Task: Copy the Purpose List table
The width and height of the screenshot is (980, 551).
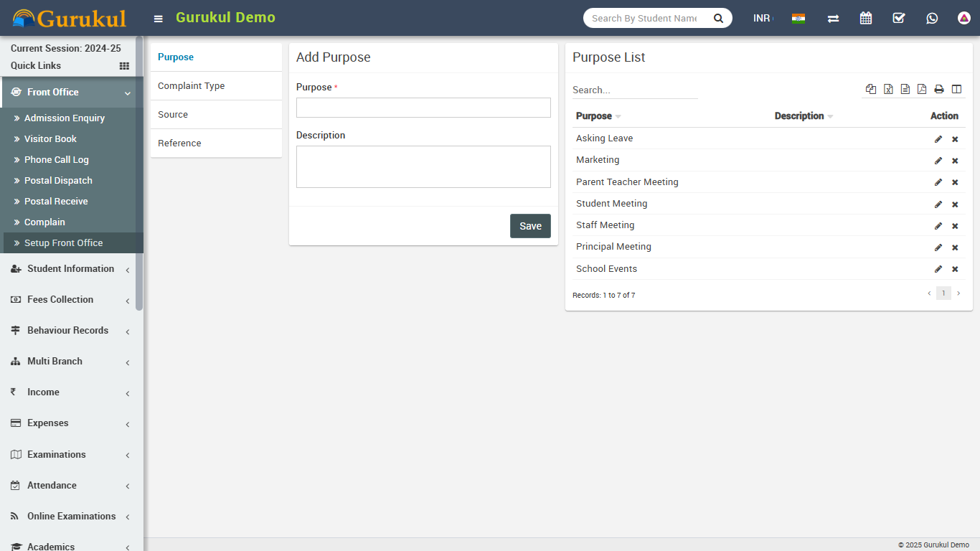Action: pyautogui.click(x=871, y=89)
